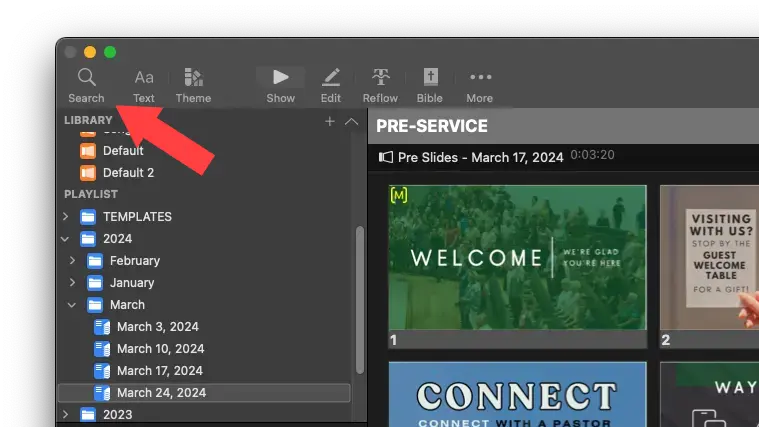Launch the Reflow editor
Image resolution: width=759 pixels, height=427 pixels.
tap(380, 86)
